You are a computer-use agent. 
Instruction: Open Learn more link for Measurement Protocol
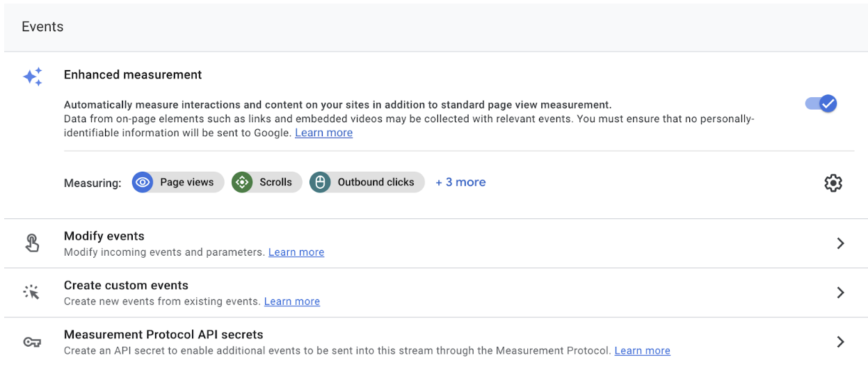[642, 351]
